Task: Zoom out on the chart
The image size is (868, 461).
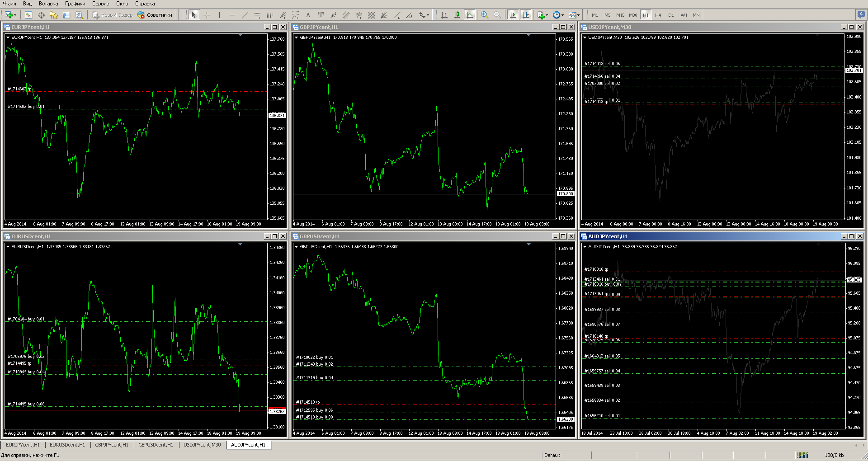Action: pyautogui.click(x=497, y=15)
